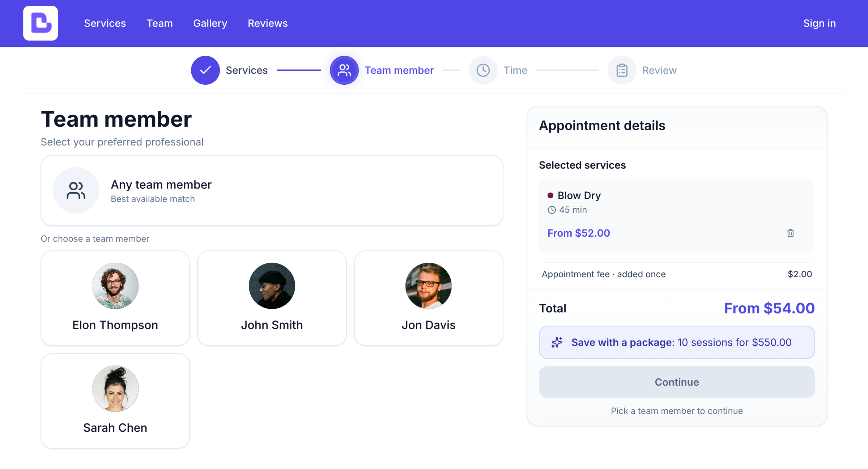The image size is (868, 469).
Task: Click the Appointment details heading
Action: [x=602, y=126]
